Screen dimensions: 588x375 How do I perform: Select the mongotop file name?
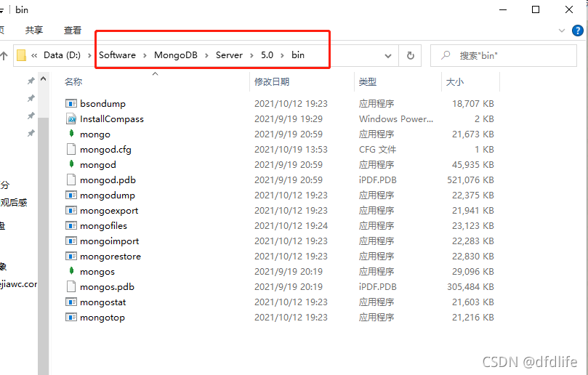pos(102,318)
